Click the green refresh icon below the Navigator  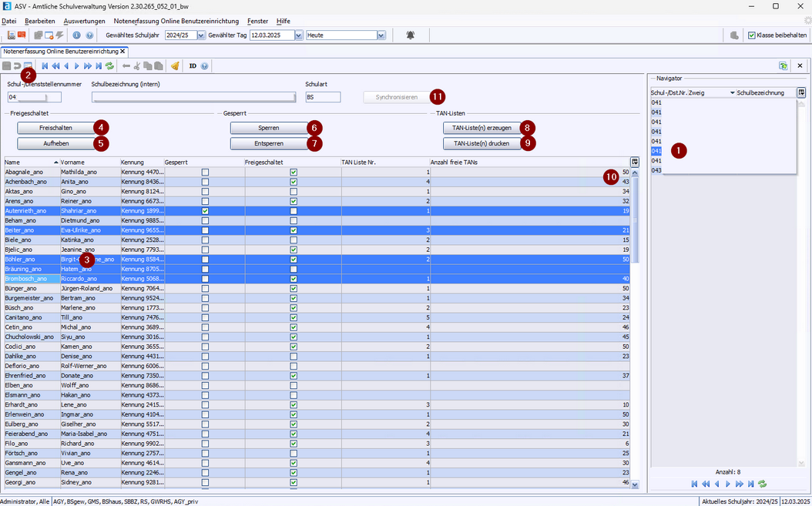tap(762, 484)
